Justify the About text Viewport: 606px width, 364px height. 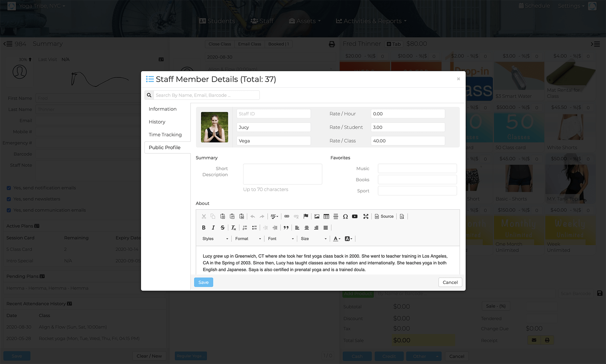pyautogui.click(x=326, y=228)
